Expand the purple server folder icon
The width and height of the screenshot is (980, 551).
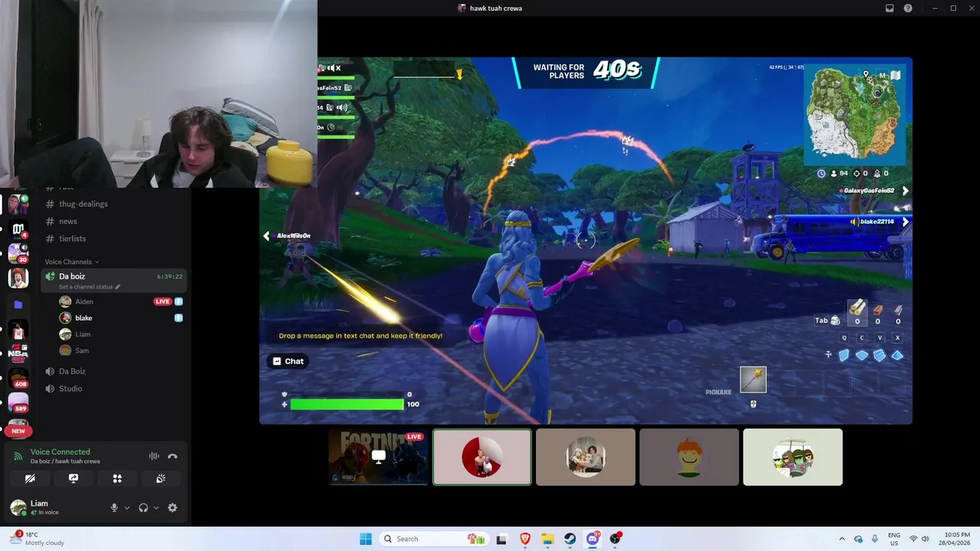(x=18, y=305)
